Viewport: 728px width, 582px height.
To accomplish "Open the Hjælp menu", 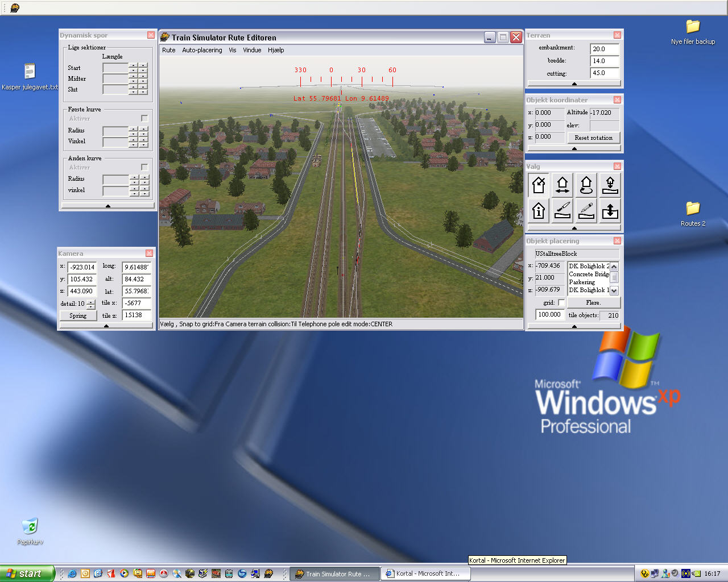I will 276,50.
